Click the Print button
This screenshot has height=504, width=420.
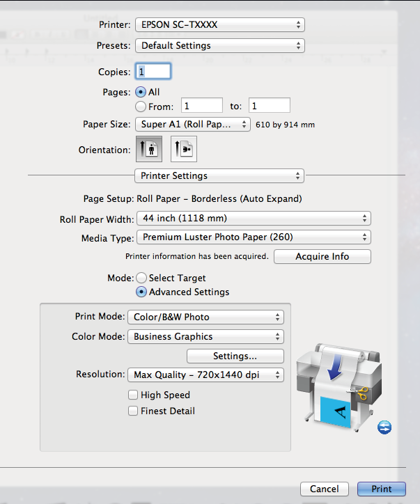(382, 489)
